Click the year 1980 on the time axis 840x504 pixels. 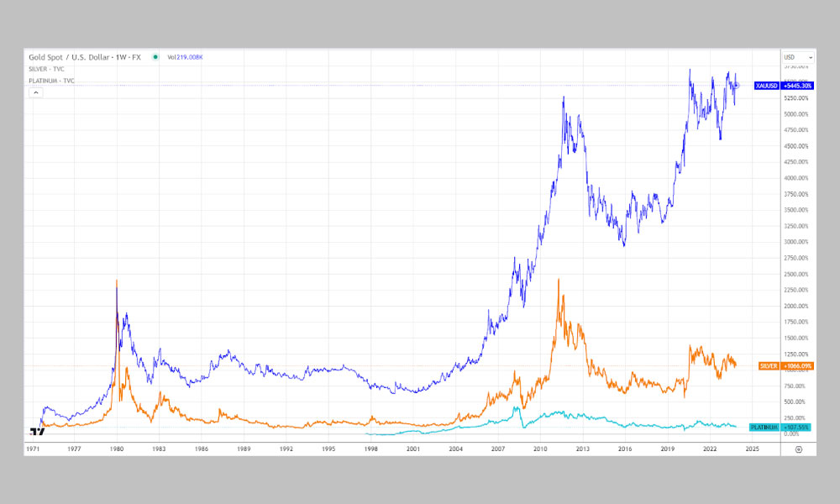point(118,448)
